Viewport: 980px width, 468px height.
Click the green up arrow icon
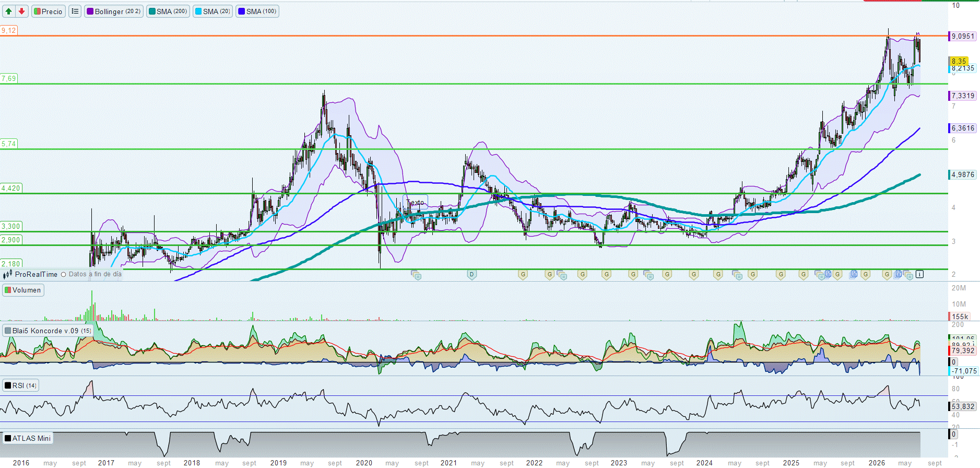click(9, 11)
